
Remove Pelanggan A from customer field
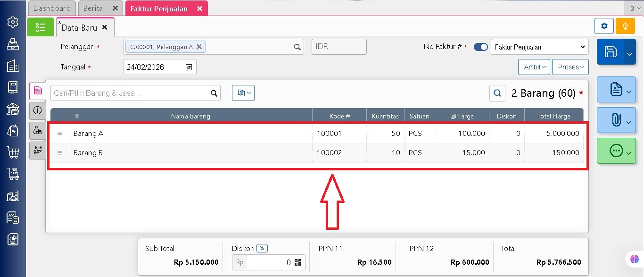tap(199, 47)
